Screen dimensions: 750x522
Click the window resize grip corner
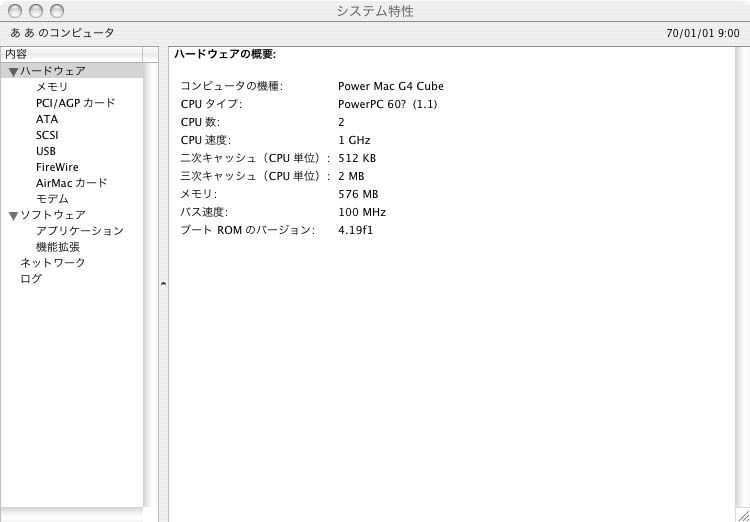(x=743, y=515)
